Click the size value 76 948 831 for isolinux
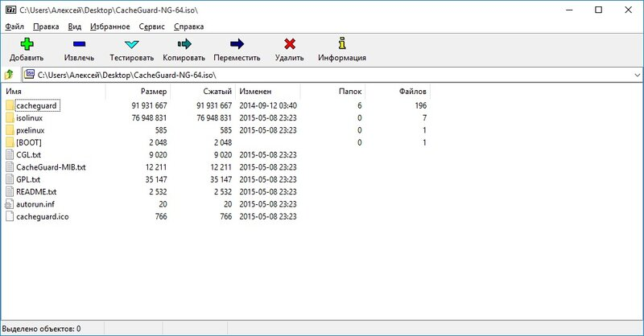The width and height of the screenshot is (644, 336). 150,118
